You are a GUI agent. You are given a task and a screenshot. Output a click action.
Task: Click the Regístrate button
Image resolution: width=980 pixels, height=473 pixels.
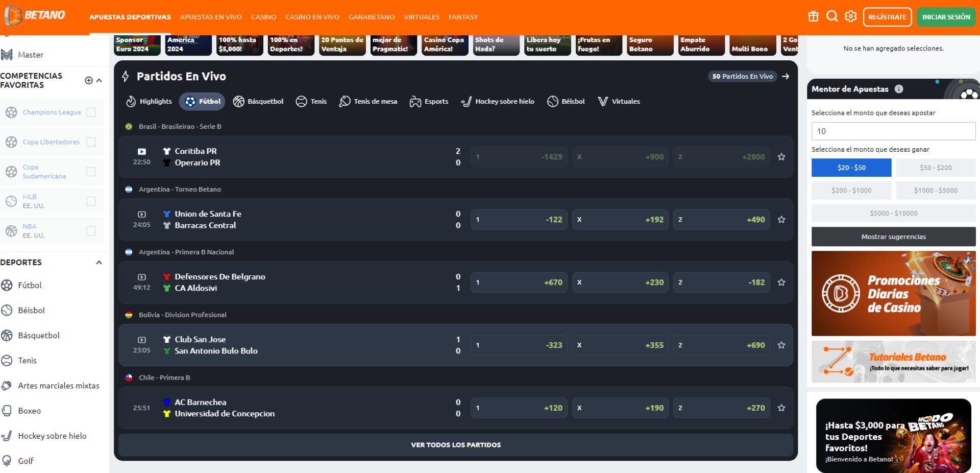[887, 17]
